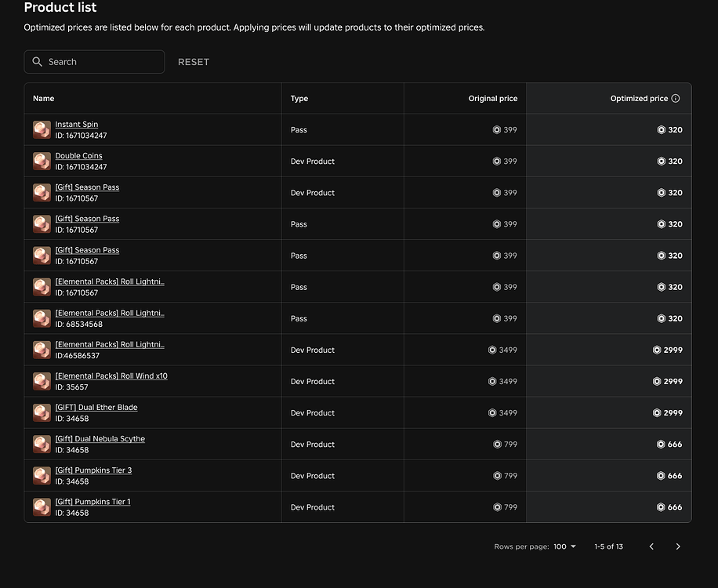Go to the next page with the right arrow
718x588 pixels.
point(678,546)
